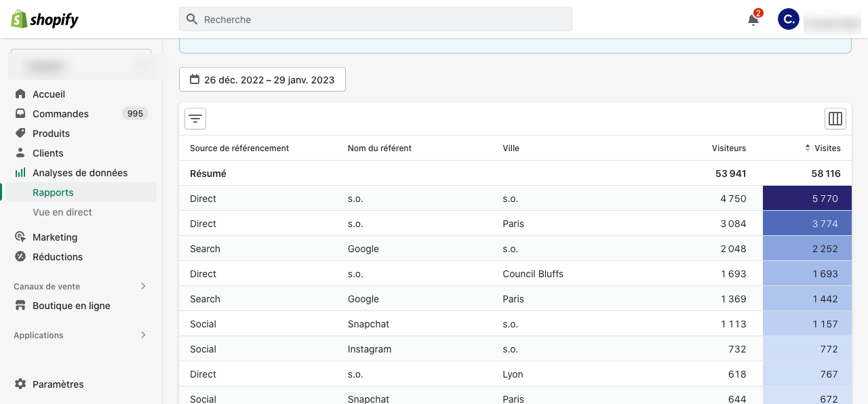Open the account avatar menu
The height and width of the screenshot is (404, 868).
789,20
